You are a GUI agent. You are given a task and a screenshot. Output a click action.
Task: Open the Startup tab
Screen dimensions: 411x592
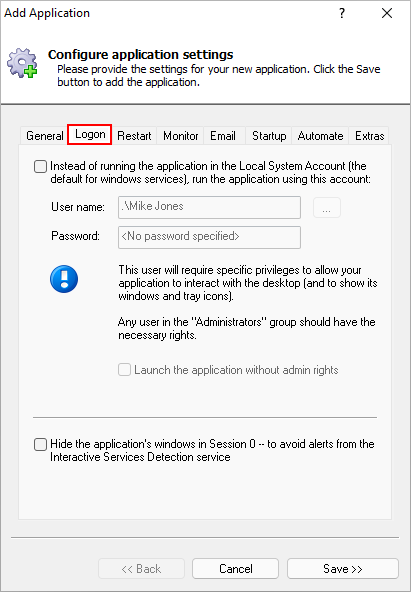pos(269,136)
